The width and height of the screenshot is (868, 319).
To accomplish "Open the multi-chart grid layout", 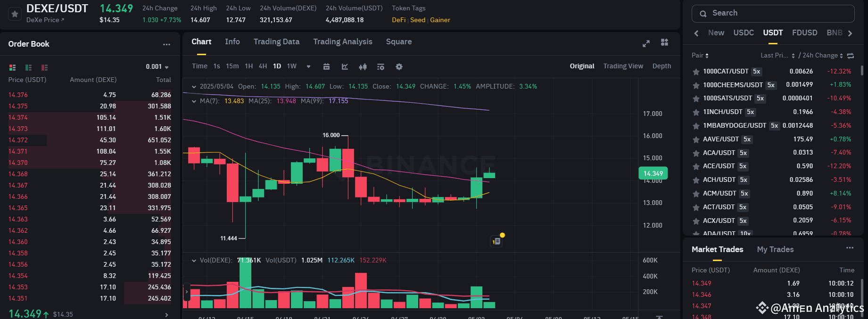I will click(665, 42).
